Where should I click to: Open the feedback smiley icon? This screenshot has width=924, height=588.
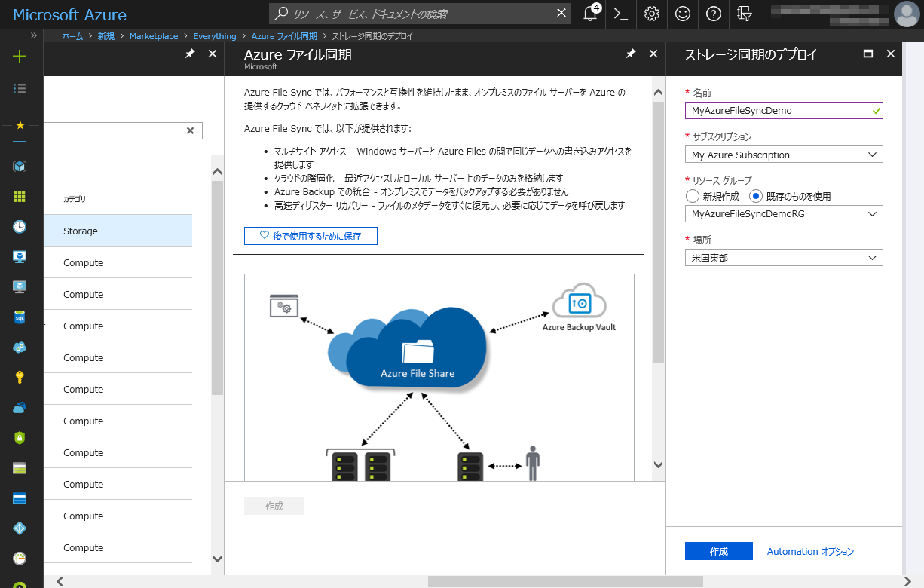click(682, 13)
